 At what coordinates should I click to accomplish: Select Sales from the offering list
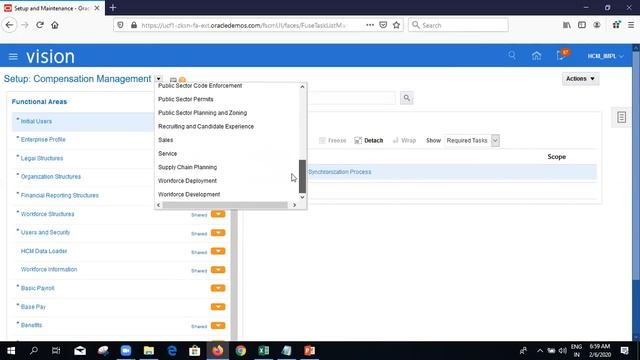coord(166,140)
